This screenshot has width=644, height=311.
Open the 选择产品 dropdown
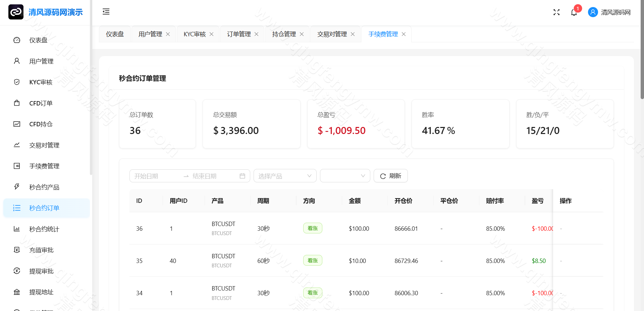[285, 176]
